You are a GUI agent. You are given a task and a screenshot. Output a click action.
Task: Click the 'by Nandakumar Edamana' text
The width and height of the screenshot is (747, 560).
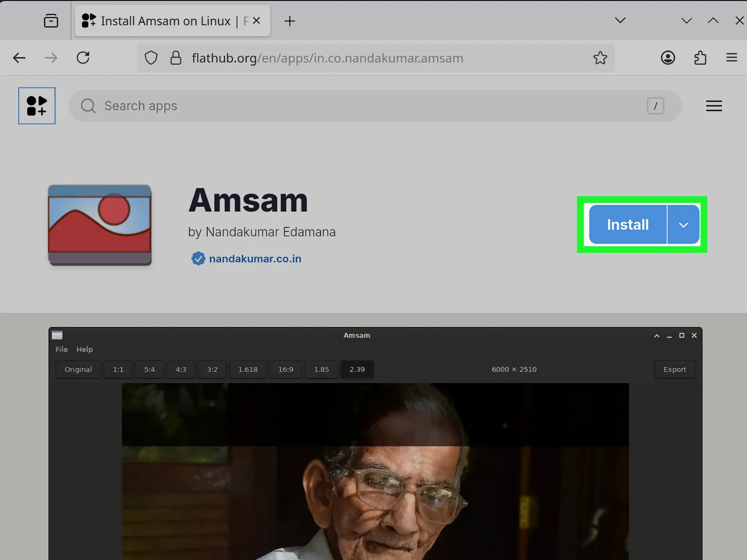point(262,232)
